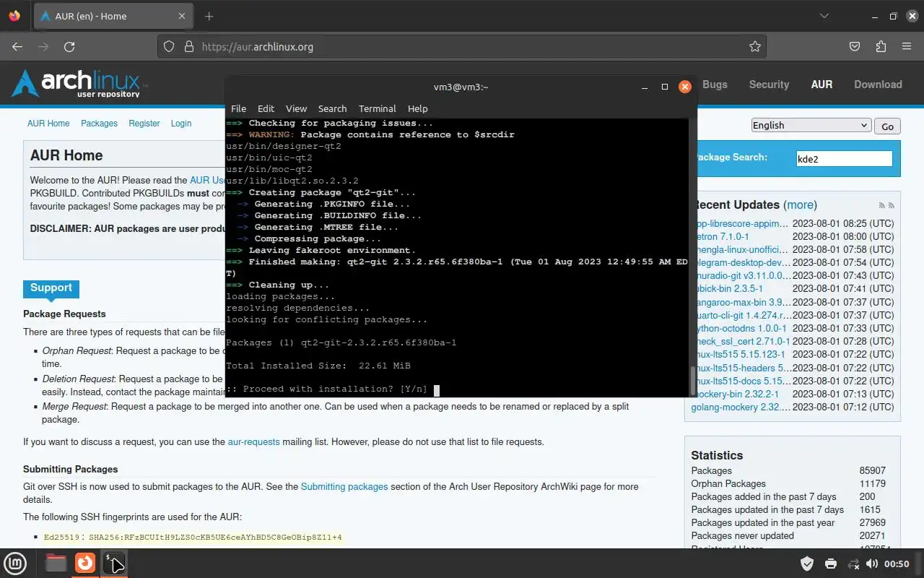
Task: Close the AUR (en) - Home tab
Action: pyautogui.click(x=182, y=16)
